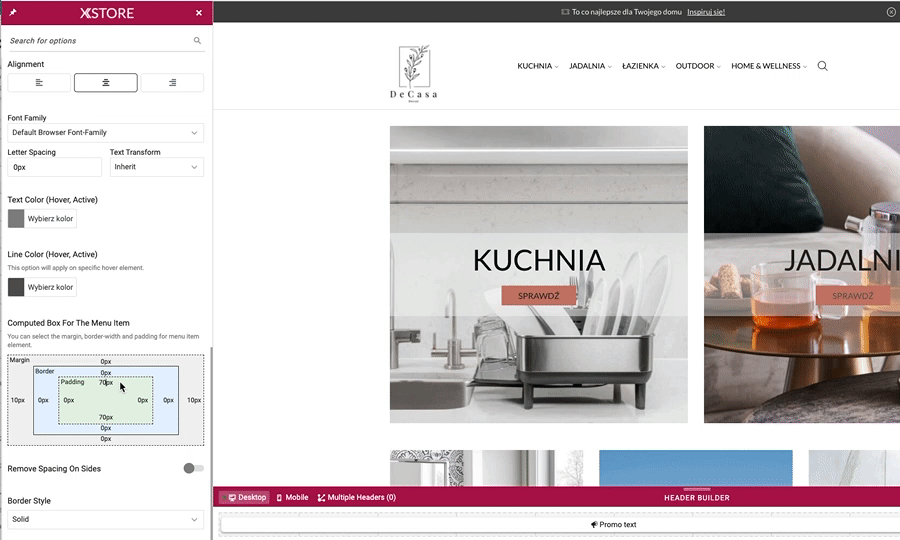
Task: Open the Border Style dropdown
Action: tap(106, 519)
